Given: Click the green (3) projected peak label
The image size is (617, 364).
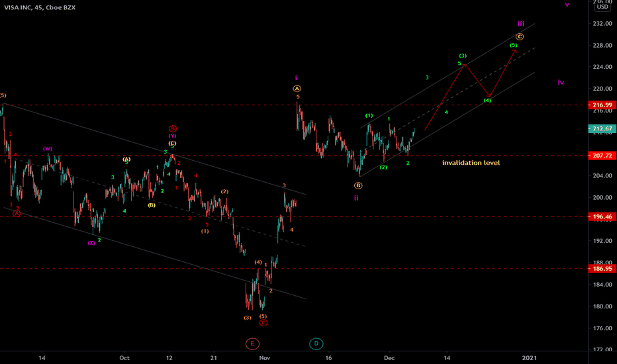Looking at the screenshot, I should (x=463, y=56).
